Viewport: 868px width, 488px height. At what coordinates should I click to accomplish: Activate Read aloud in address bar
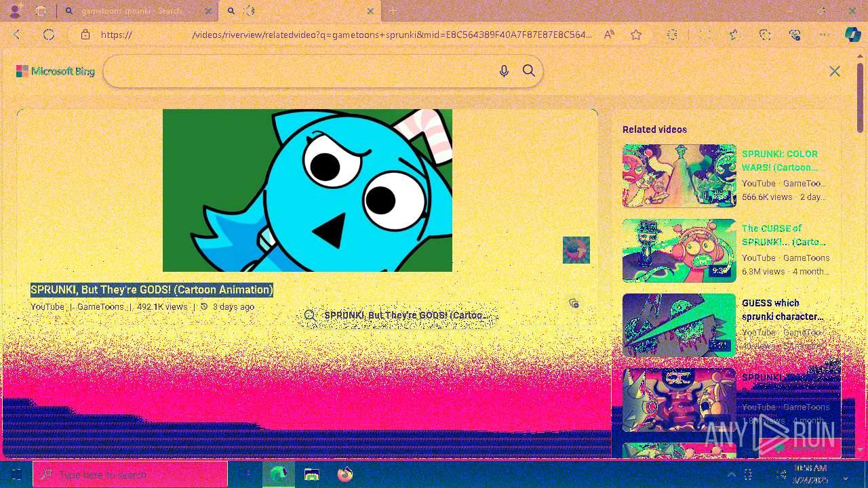(x=609, y=35)
